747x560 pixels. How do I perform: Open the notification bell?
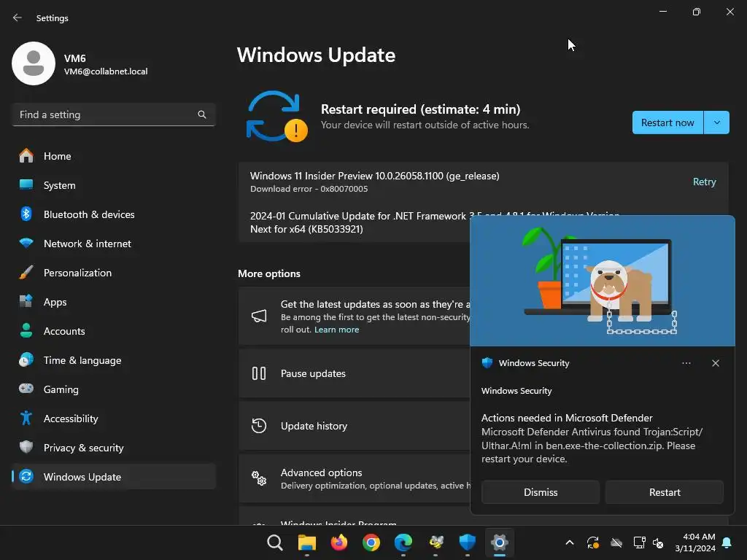point(727,542)
